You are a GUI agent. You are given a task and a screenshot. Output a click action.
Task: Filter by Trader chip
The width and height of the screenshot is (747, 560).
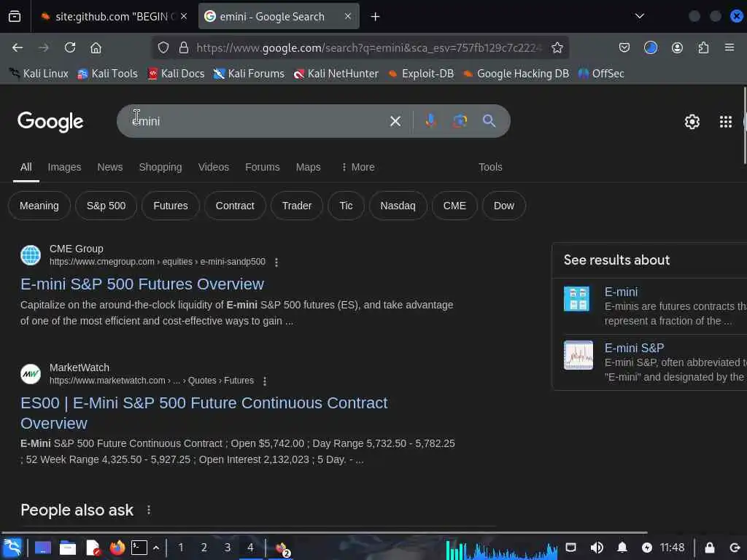pos(297,206)
